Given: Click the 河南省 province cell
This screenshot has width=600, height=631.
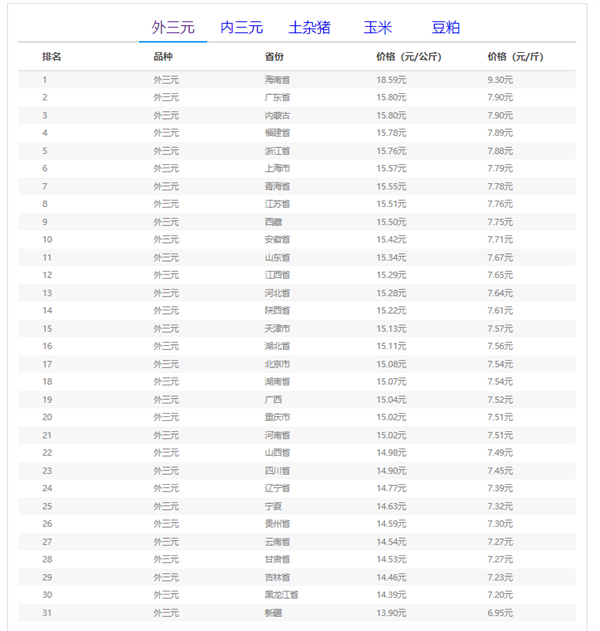Looking at the screenshot, I should [x=277, y=435].
